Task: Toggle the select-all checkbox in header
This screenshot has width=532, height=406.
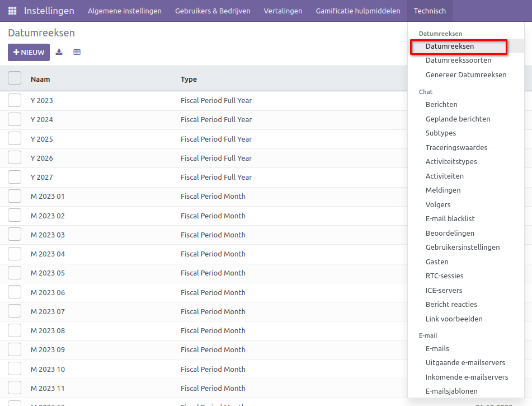Action: click(15, 78)
